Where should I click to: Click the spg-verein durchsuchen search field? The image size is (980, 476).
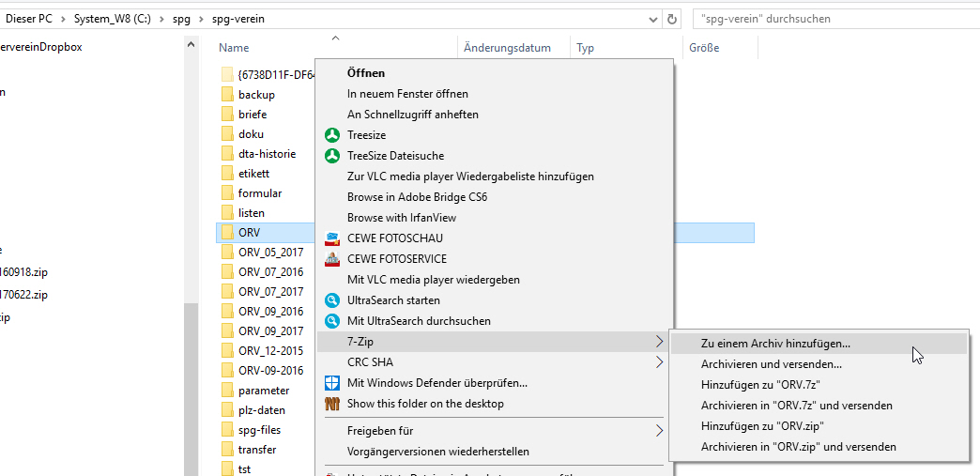click(831, 19)
